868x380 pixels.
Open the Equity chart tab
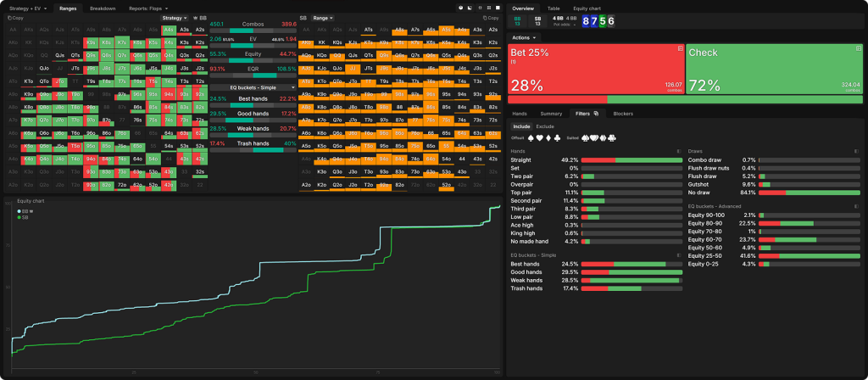tap(587, 8)
